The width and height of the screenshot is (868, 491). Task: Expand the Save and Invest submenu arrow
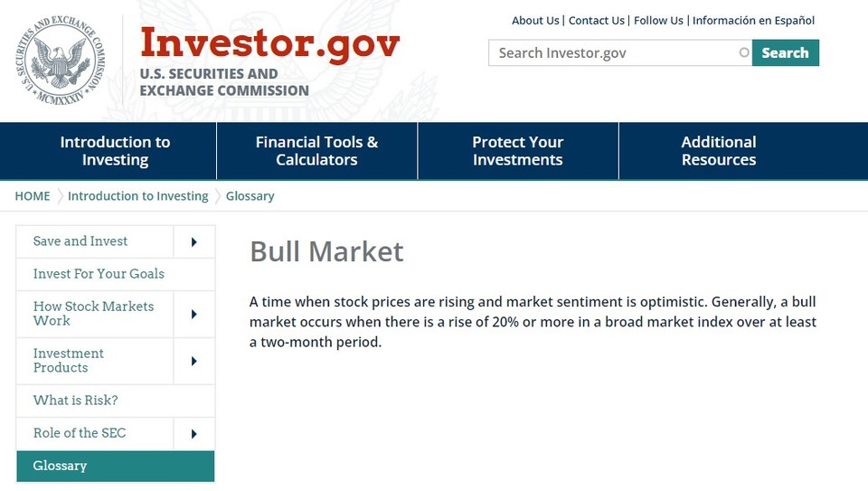point(194,241)
